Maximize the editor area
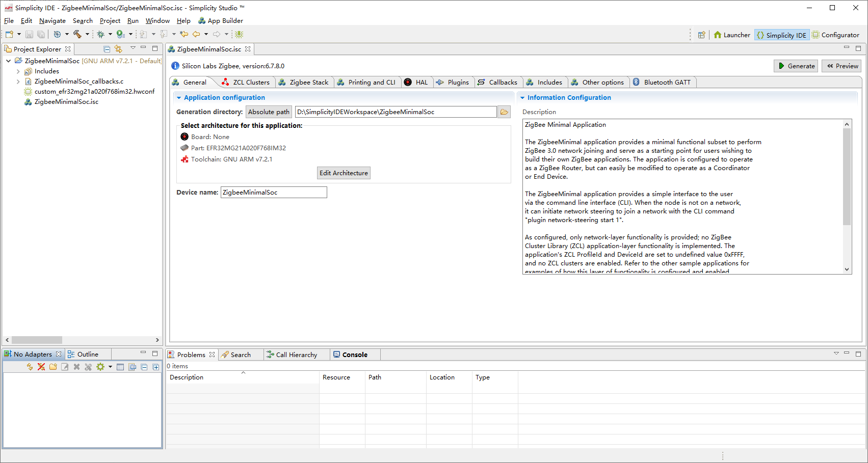Viewport: 868px width, 463px height. [x=858, y=48]
